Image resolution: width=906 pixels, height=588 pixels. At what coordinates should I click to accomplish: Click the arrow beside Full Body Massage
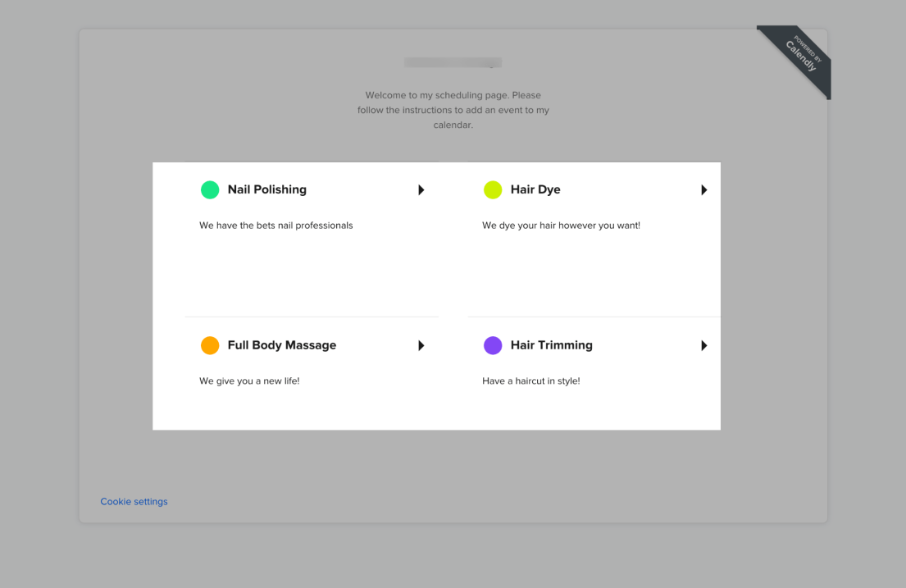[x=421, y=345]
